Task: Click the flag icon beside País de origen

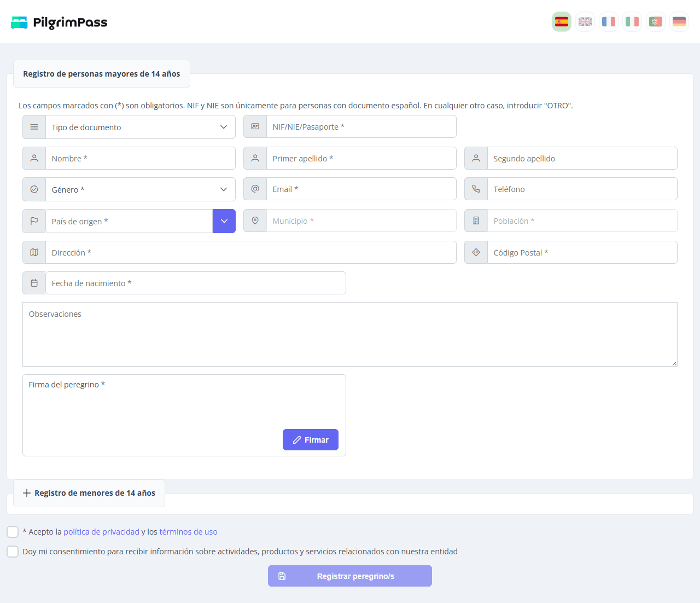Action: pyautogui.click(x=34, y=221)
